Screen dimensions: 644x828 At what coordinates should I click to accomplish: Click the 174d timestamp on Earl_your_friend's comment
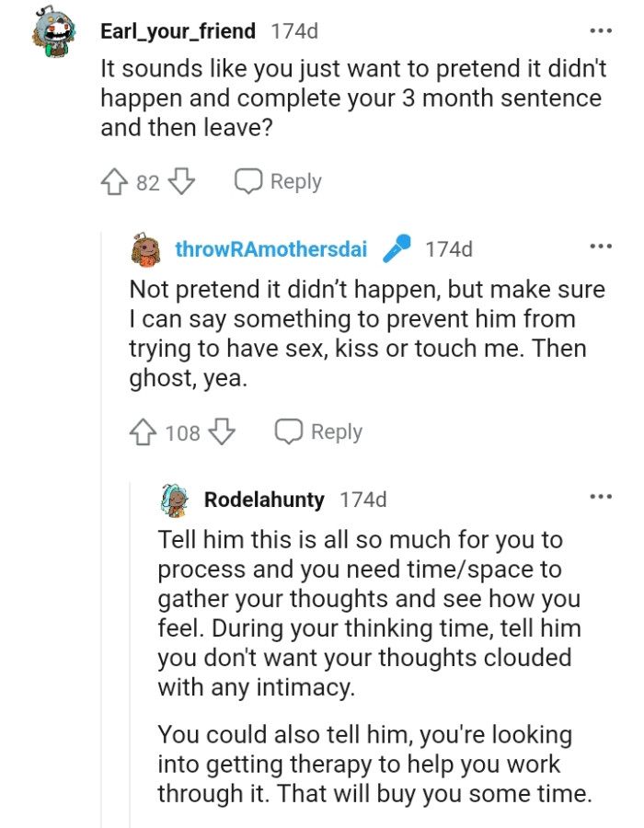(294, 31)
